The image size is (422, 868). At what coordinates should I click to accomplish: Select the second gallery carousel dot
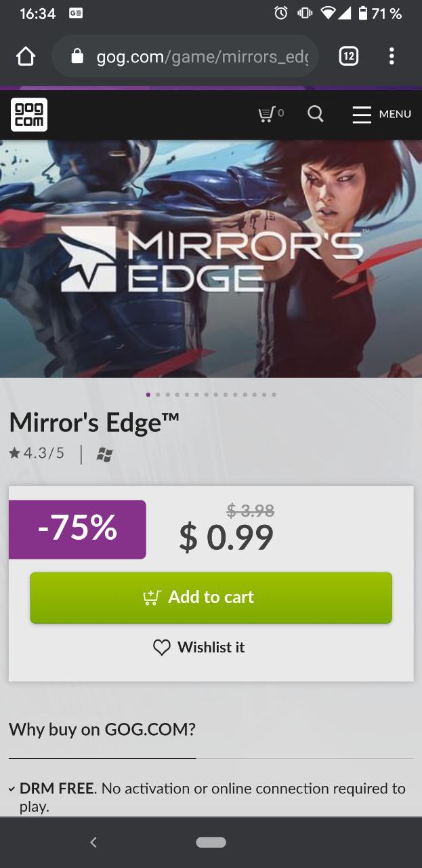pyautogui.click(x=158, y=394)
